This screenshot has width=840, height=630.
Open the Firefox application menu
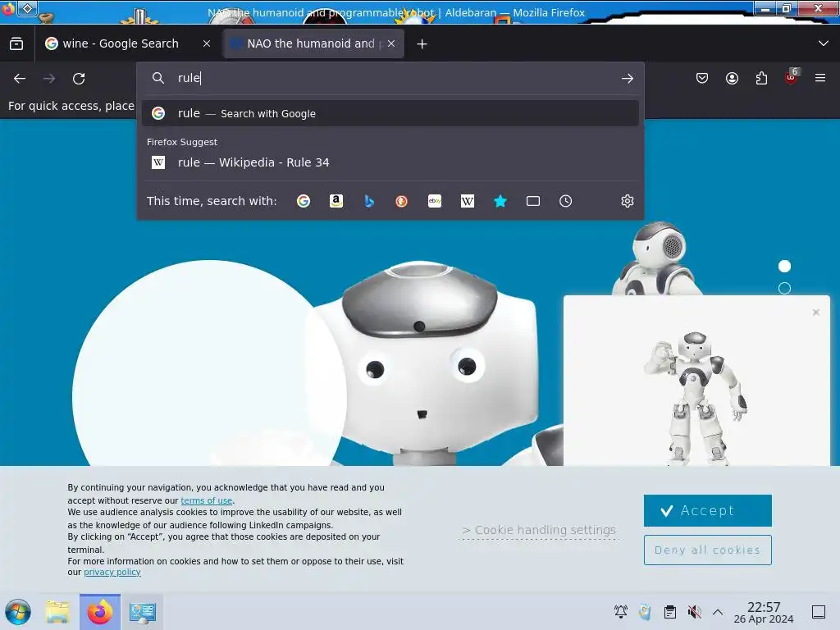pos(820,78)
